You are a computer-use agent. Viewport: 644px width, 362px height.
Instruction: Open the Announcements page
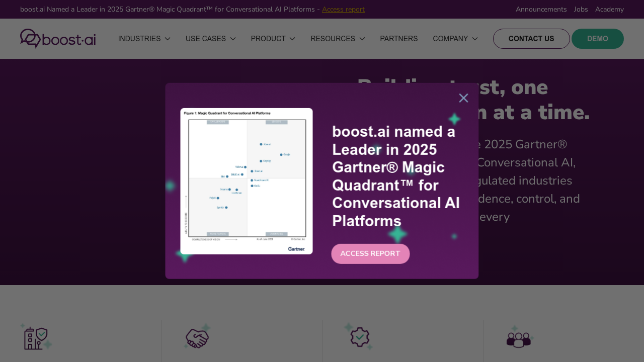541,9
